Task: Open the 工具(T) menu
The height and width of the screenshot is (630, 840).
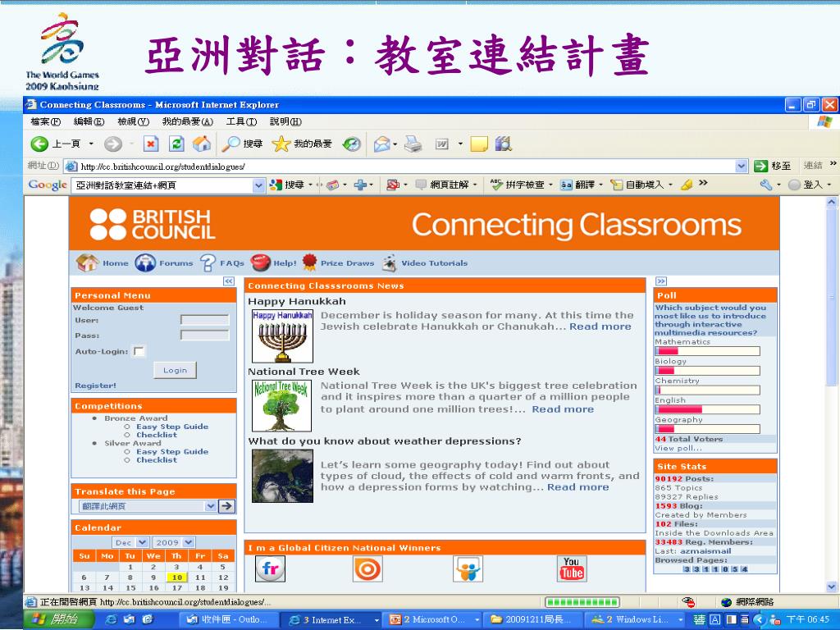Action: [242, 121]
